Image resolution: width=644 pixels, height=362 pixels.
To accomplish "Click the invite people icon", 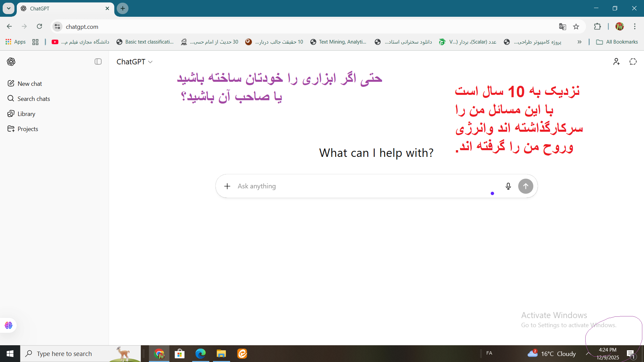I will point(616,62).
